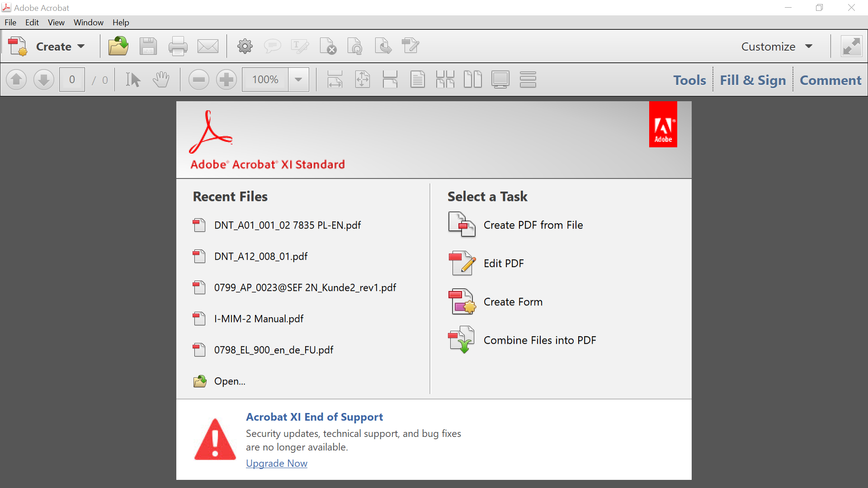Expand the zoom percentage dropdown
The height and width of the screenshot is (488, 868).
(298, 79)
